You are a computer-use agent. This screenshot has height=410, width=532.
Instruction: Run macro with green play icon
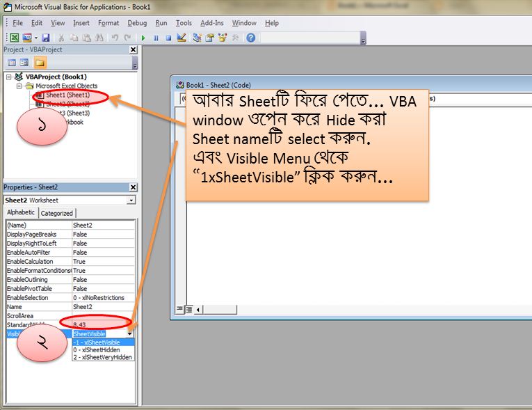143,38
